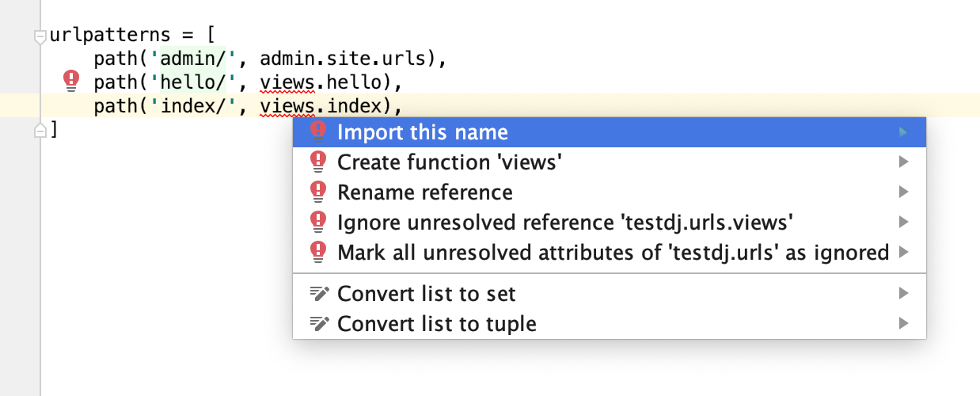980x396 pixels.
Task: Choose 'Convert list to set' intention
Action: (427, 295)
